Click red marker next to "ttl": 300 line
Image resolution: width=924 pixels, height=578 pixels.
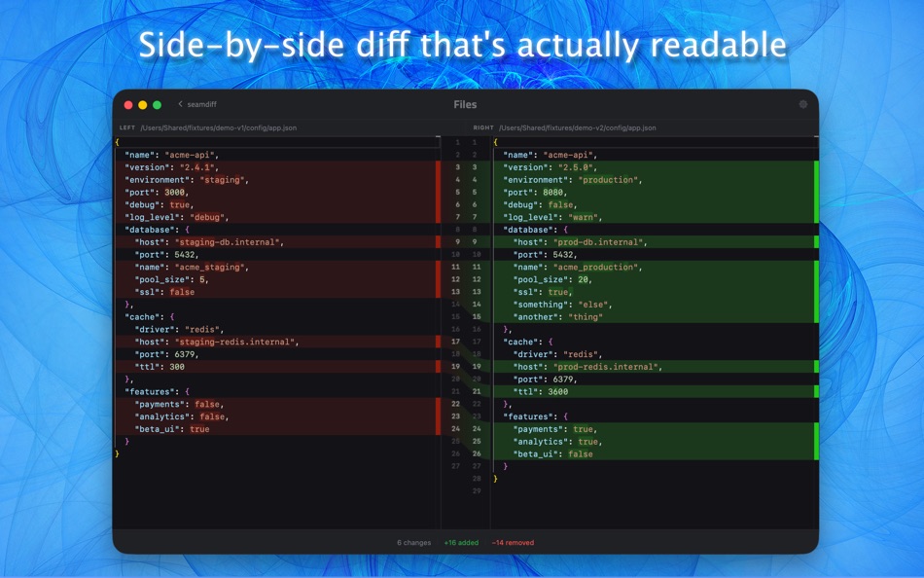(437, 367)
